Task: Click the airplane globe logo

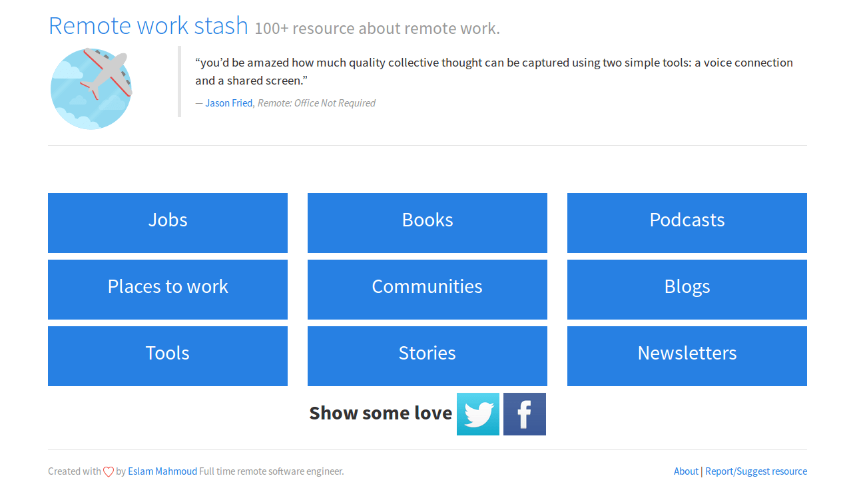Action: click(91, 89)
